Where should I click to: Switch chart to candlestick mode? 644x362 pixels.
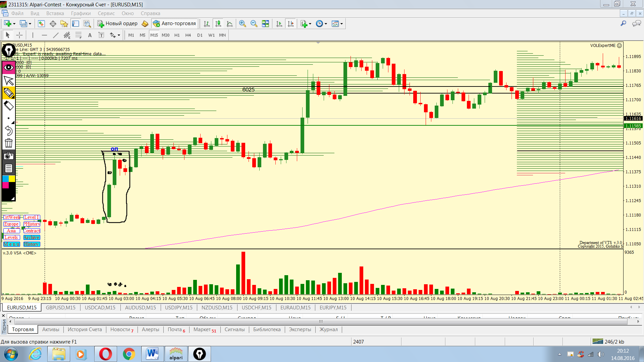coord(218,23)
